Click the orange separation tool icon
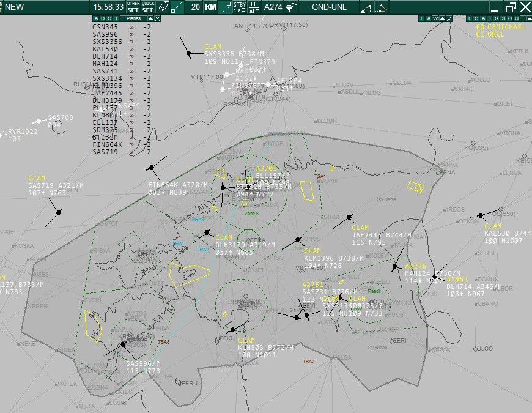Viewport: 532px width, 413px height. pos(382,7)
